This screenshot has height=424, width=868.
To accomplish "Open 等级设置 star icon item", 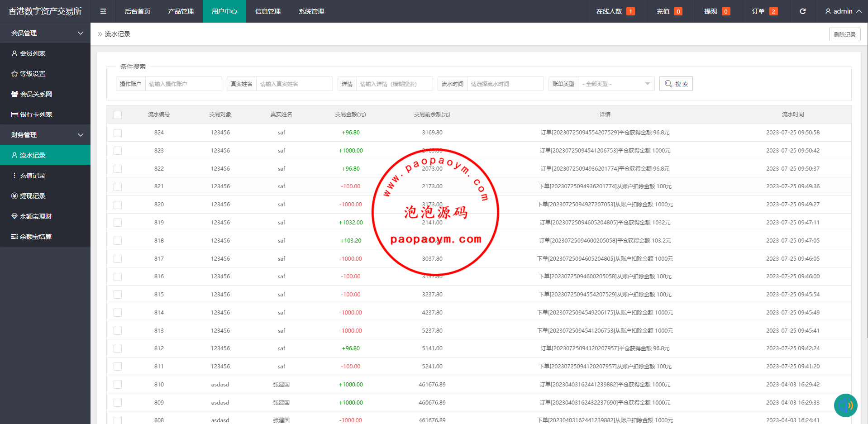I will pyautogui.click(x=14, y=74).
